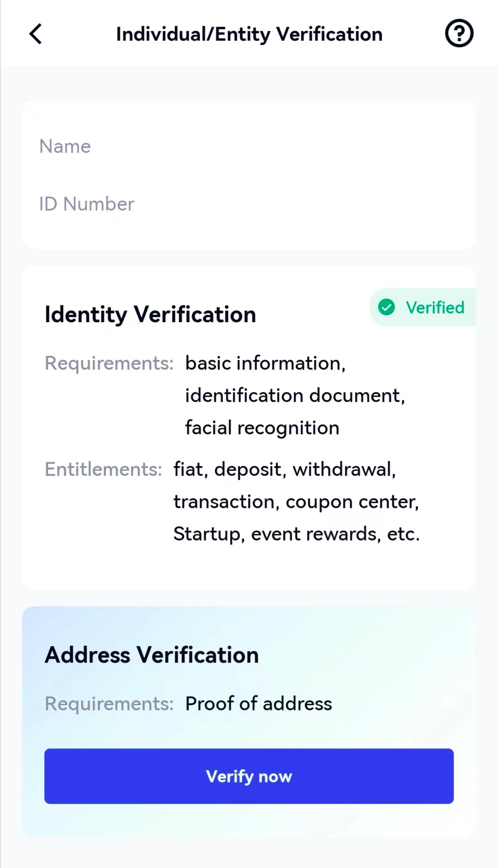This screenshot has height=868, width=498.
Task: Click 'fiat, deposit, withdrawal' entitlement line
Action: coord(285,469)
